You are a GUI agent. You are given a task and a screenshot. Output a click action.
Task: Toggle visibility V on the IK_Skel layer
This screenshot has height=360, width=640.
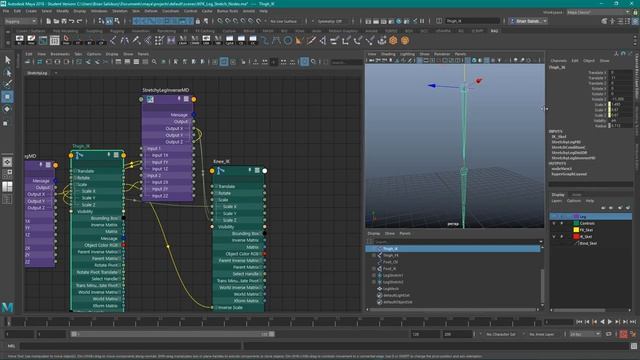point(554,237)
